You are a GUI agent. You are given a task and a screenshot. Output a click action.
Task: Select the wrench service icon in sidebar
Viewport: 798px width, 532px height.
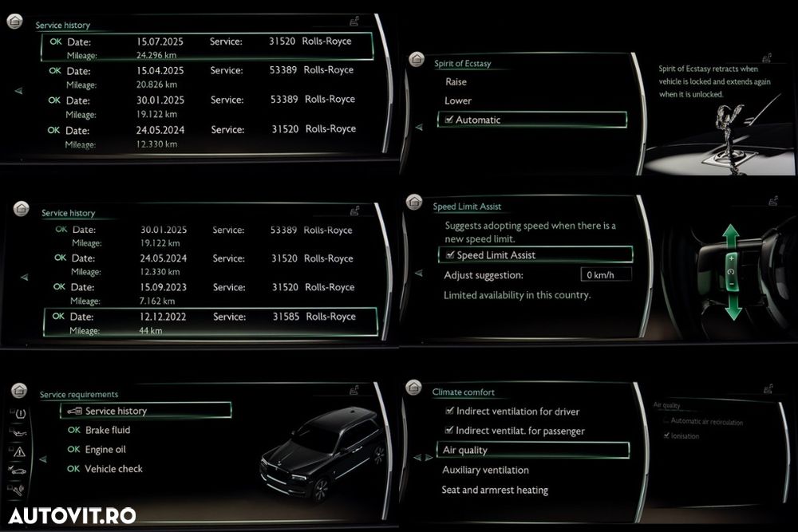pos(16,490)
